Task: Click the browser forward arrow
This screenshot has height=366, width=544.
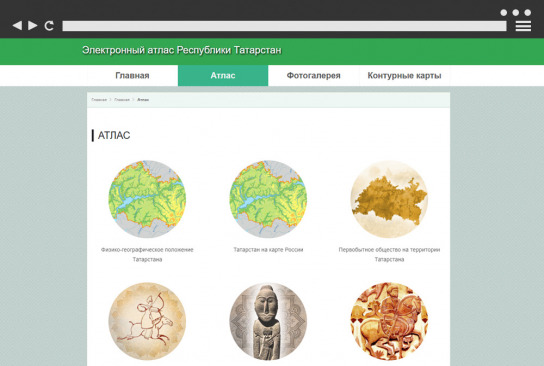Action: click(x=33, y=25)
